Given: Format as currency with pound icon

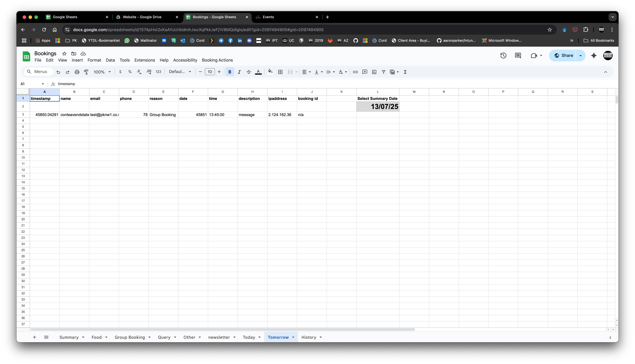Looking at the screenshot, I should (x=121, y=72).
